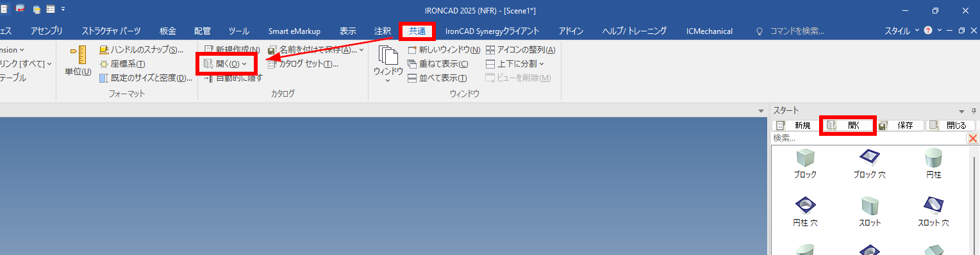Click the print icon in quick access toolbar
980x255 pixels.
coord(37,9)
